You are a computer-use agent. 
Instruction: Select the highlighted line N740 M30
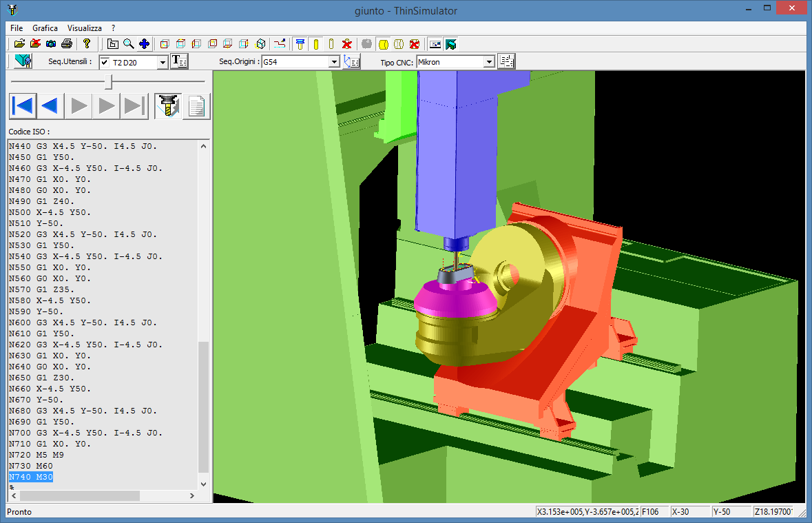pos(31,477)
